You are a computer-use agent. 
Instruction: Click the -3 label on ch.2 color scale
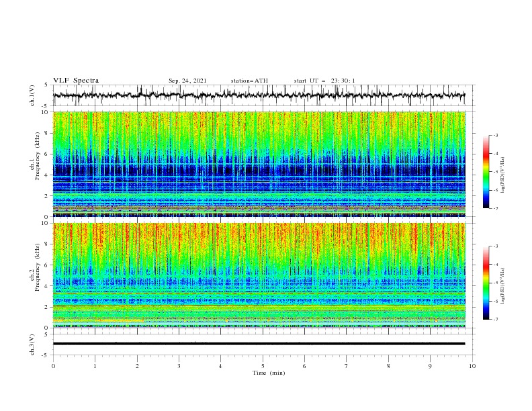(495, 246)
